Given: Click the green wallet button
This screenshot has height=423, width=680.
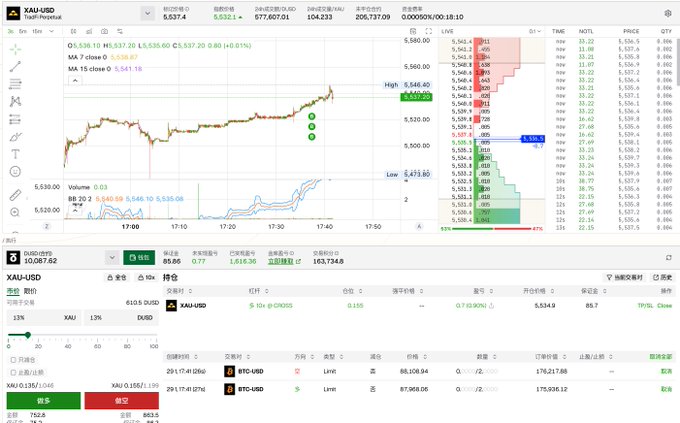Looking at the screenshot, I should point(139,257).
